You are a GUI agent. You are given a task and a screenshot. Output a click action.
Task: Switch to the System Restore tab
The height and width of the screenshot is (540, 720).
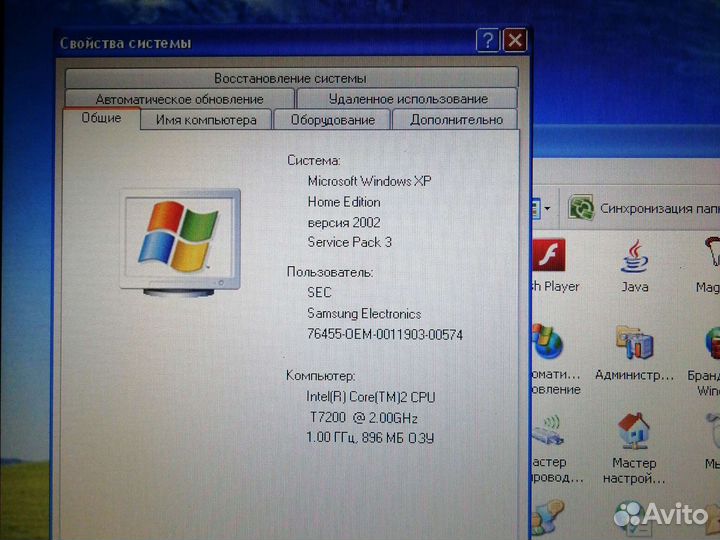290,78
